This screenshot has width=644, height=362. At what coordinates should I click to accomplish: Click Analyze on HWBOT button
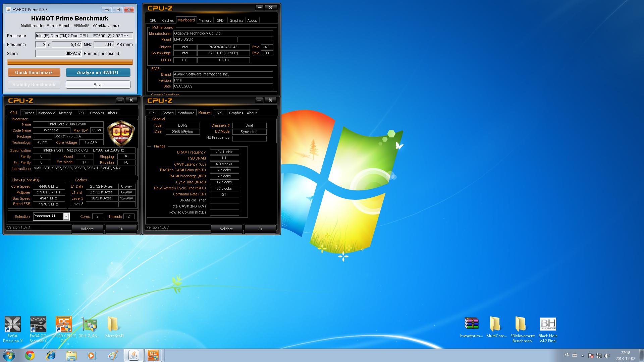pyautogui.click(x=98, y=72)
